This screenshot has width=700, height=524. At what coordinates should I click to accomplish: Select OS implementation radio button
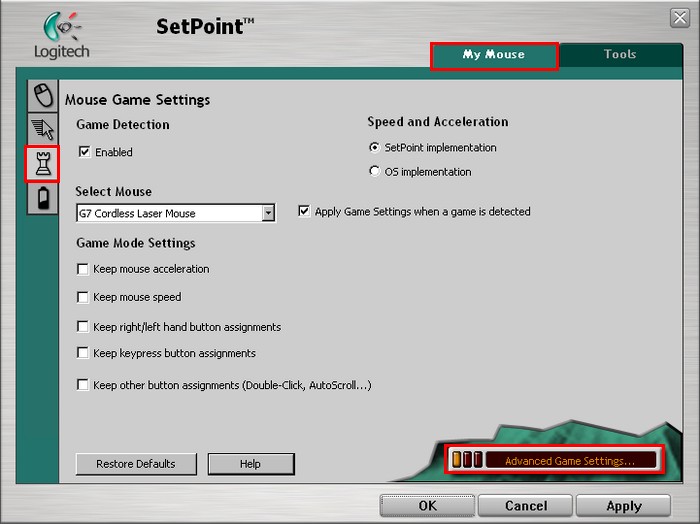click(x=375, y=171)
